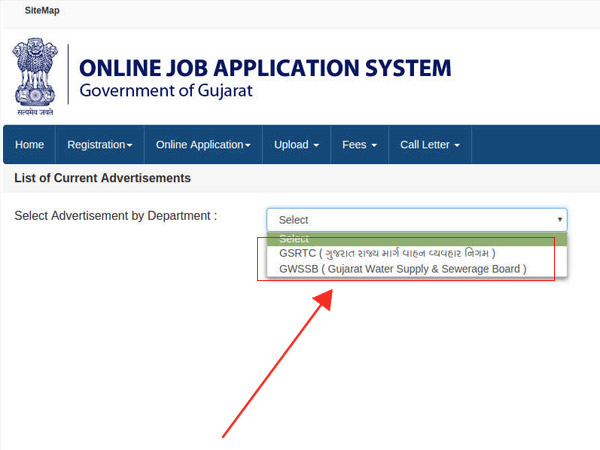The width and height of the screenshot is (600, 450).
Task: Click the Online Job Application System heading
Action: [265, 68]
